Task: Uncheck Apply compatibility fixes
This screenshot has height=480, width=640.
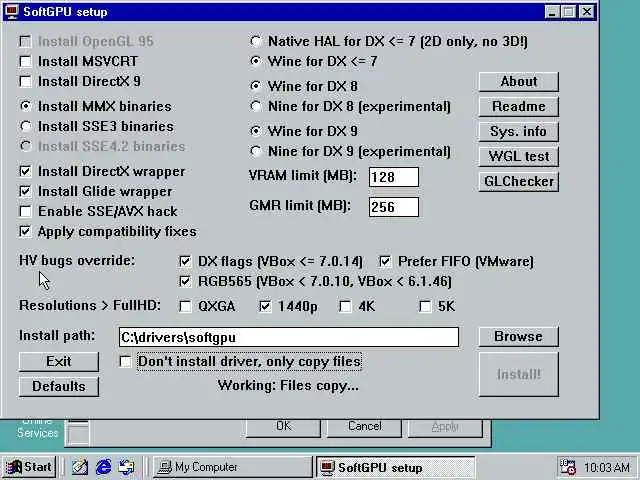Action: (25, 231)
